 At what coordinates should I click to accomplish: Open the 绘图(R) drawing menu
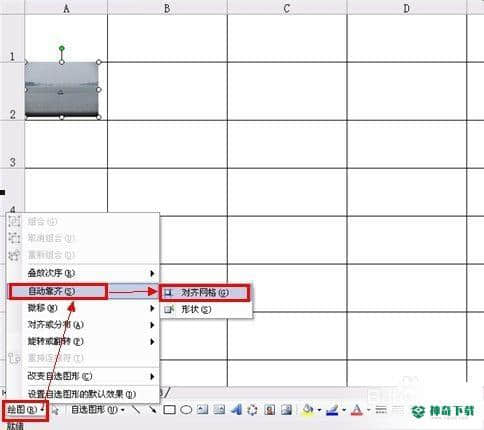click(x=25, y=410)
